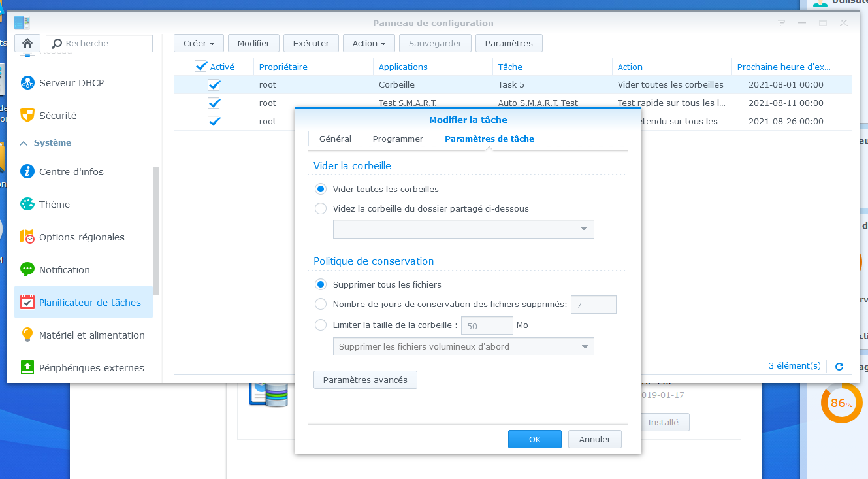Expand the Action dropdown in toolbar
Image resolution: width=868 pixels, height=479 pixels.
coord(368,44)
